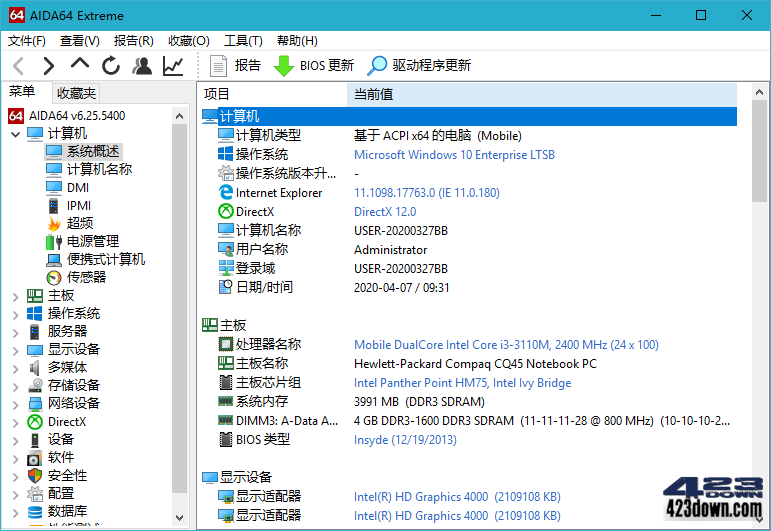
Task: Expand the 服务器 tree node
Action: pos(16,332)
